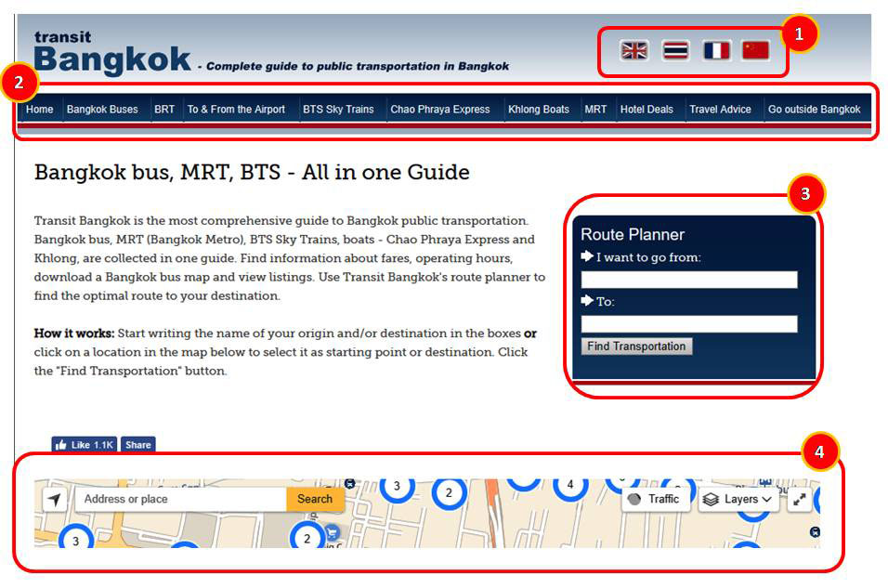Select the Thai flag language option
The image size is (888, 588).
[x=675, y=50]
